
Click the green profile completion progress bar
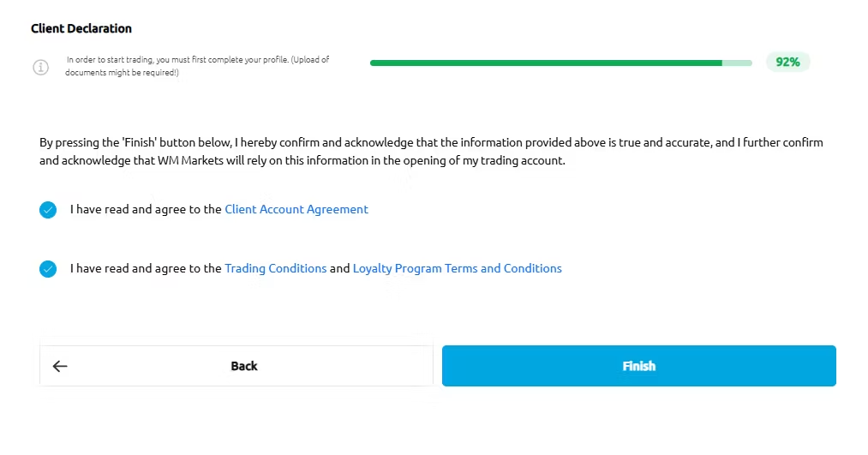545,63
